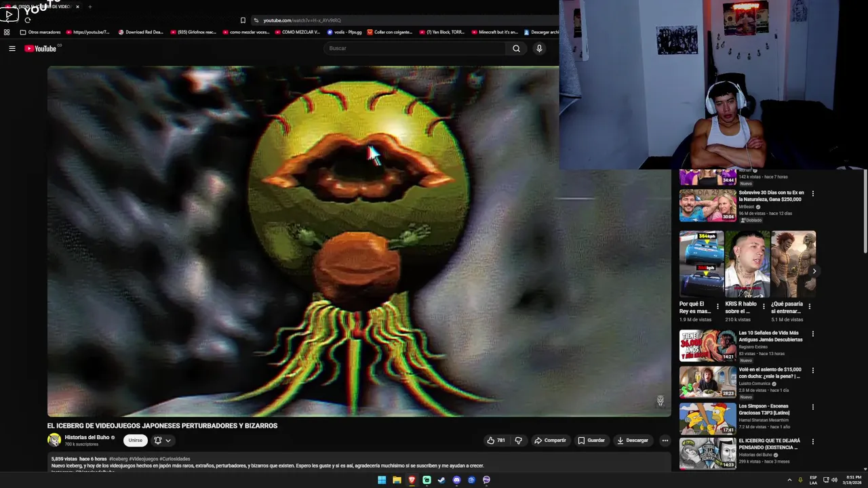This screenshot has height=488, width=868.
Task: Open more actions ellipsis under video
Action: coord(665,441)
